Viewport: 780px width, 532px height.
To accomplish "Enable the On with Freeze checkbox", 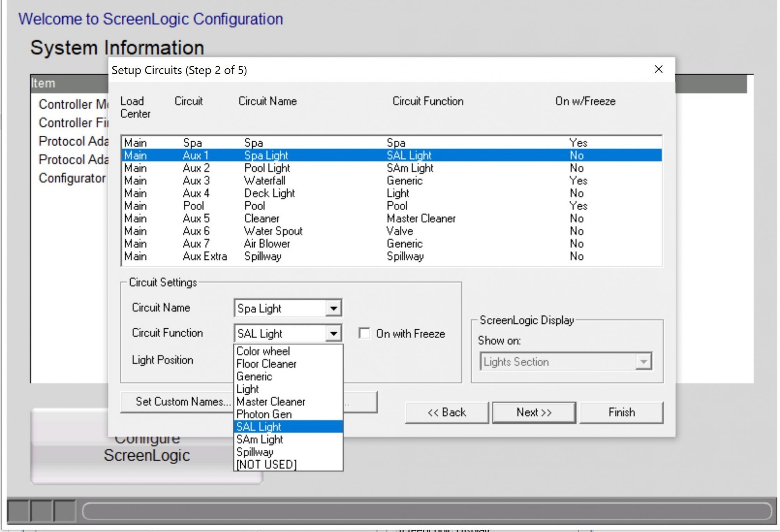I will click(364, 333).
